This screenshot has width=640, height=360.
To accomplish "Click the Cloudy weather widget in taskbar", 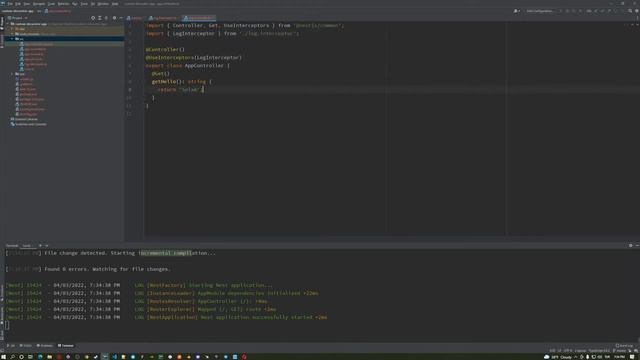I will tap(558, 357).
